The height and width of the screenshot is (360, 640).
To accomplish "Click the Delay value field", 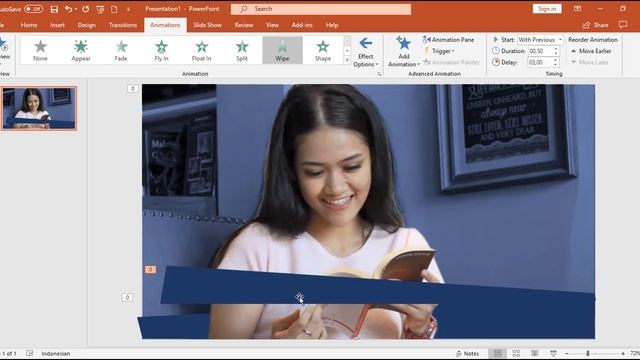I will [x=540, y=62].
